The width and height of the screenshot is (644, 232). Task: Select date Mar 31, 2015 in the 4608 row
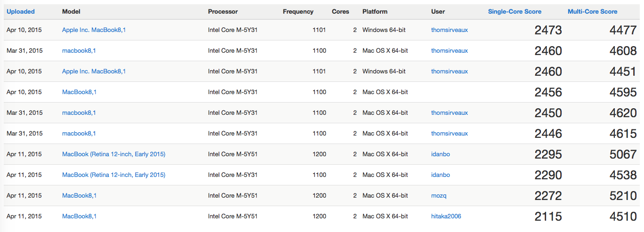[24, 50]
